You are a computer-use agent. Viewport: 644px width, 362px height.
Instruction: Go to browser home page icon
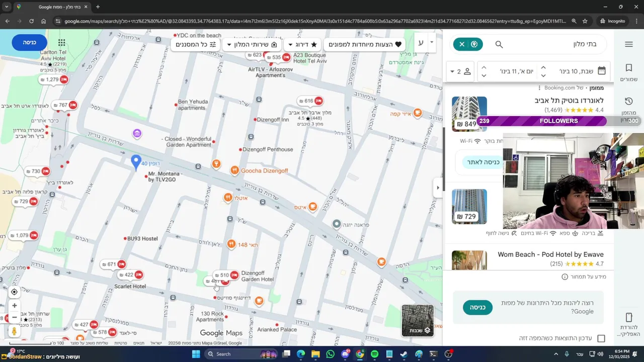(x=44, y=21)
